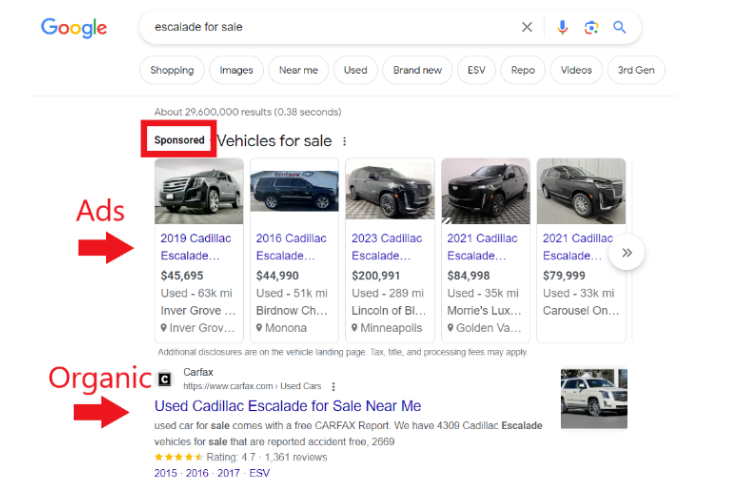Expand next vehicles in carousel arrow
Image resolution: width=730 pixels, height=498 pixels.
pos(627,253)
